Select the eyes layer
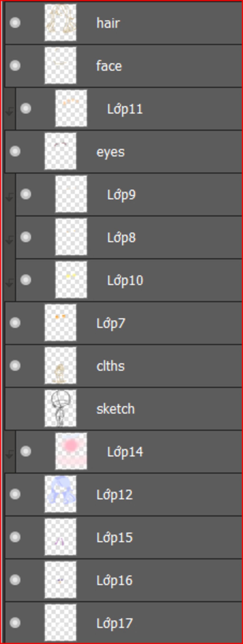This screenshot has width=243, height=644. (x=123, y=152)
